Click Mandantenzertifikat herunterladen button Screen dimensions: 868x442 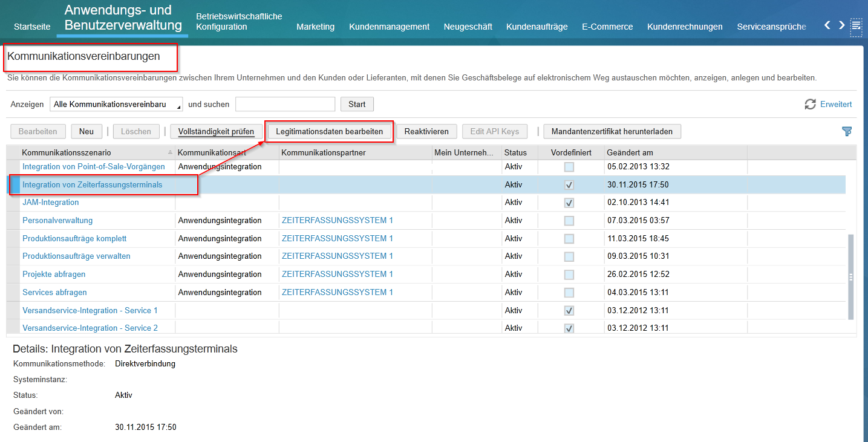coord(612,131)
